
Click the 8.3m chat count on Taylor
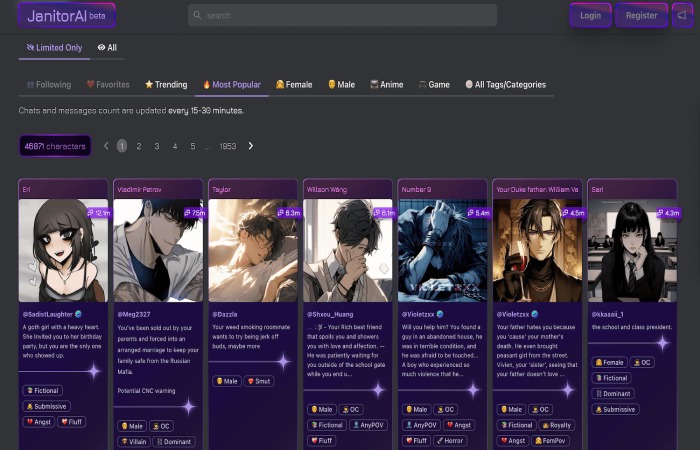click(x=289, y=213)
